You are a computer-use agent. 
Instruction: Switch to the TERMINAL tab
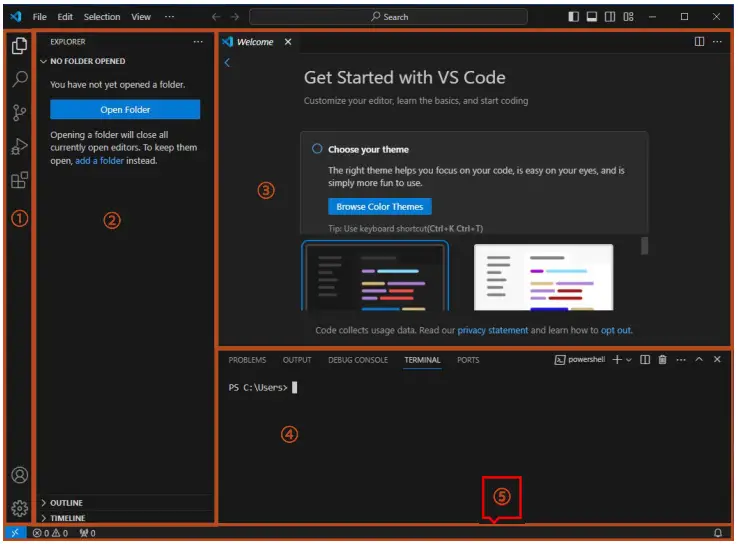coord(422,360)
